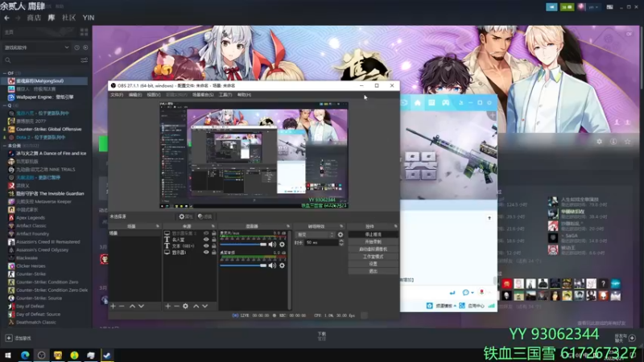This screenshot has height=362, width=644.
Task: Toggle visibility eye of first text source
Action: tap(206, 239)
